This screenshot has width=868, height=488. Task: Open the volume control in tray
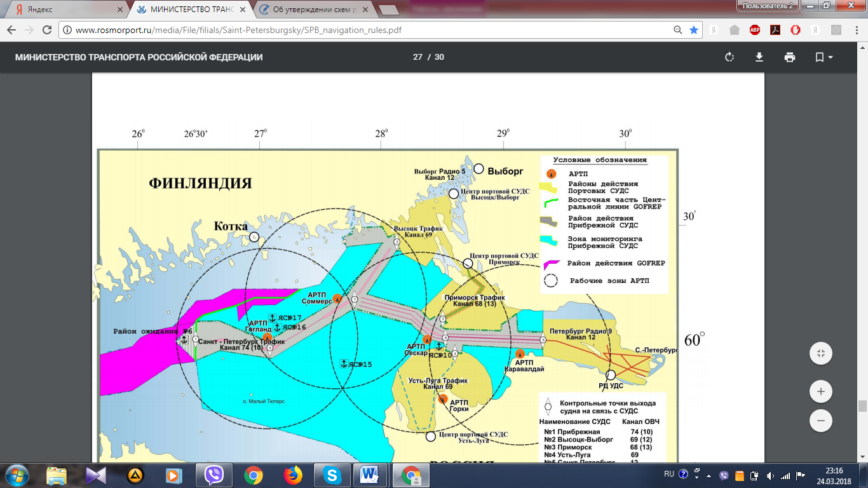pos(771,475)
